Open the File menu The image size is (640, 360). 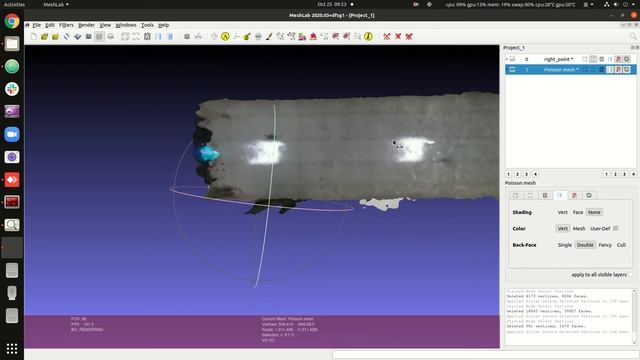coord(36,25)
